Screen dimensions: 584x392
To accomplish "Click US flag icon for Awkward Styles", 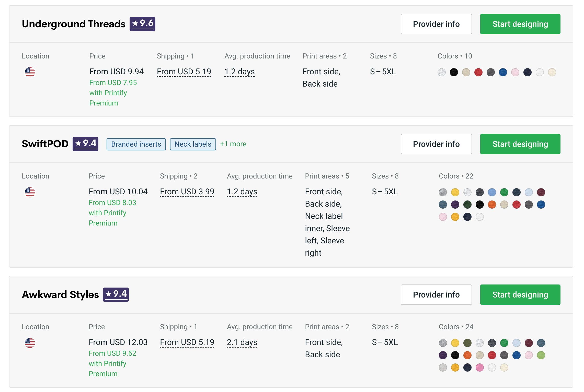I will tap(30, 343).
